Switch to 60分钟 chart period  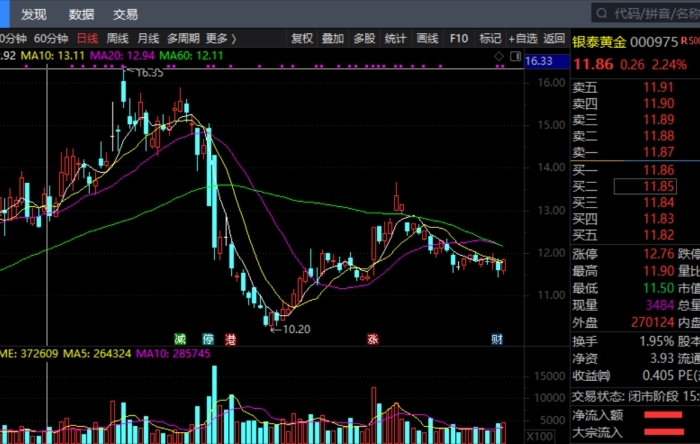pos(51,39)
